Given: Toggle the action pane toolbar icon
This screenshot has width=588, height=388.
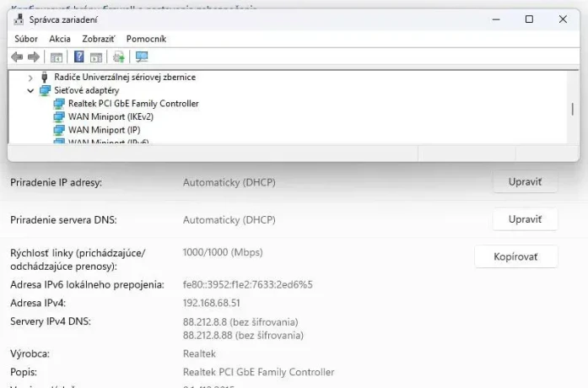Looking at the screenshot, I should tap(96, 57).
